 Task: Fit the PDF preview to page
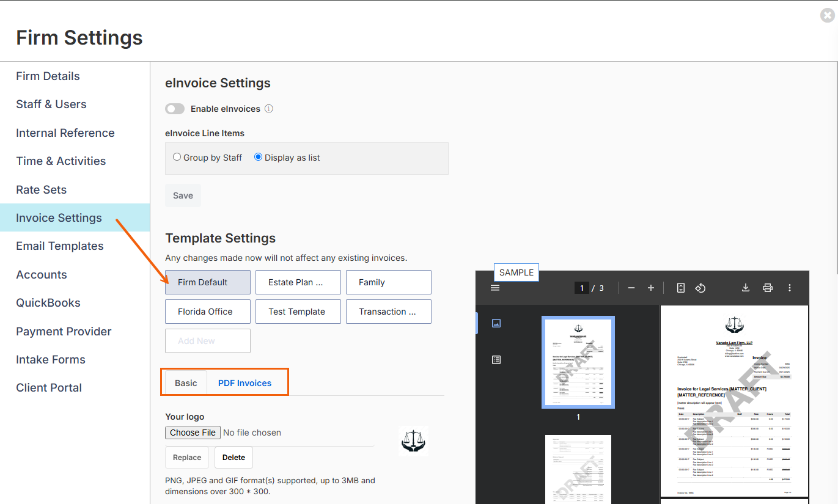(x=681, y=288)
